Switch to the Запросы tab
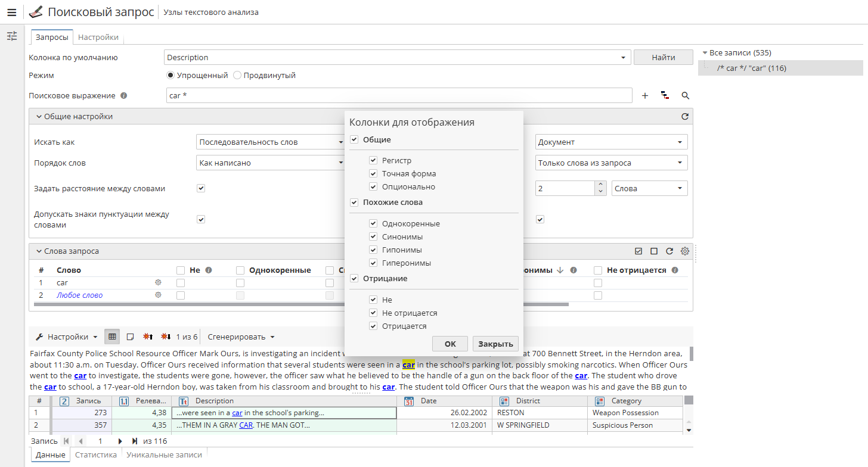The image size is (868, 467). 52,37
